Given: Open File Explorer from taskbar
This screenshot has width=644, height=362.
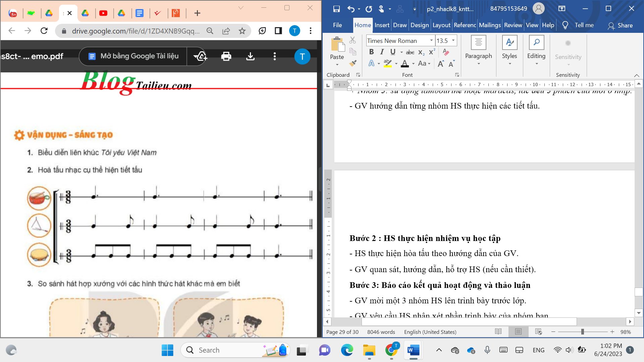Looking at the screenshot, I should tap(369, 350).
